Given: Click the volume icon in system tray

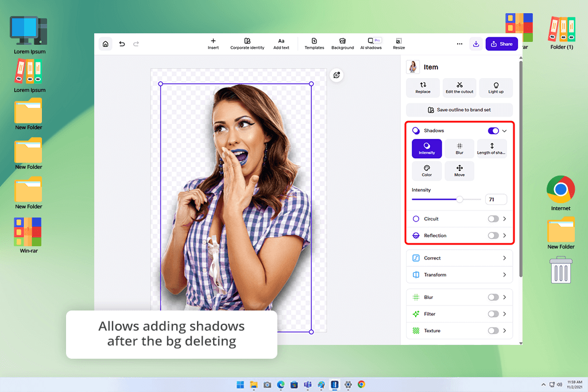Looking at the screenshot, I should pyautogui.click(x=559, y=385).
